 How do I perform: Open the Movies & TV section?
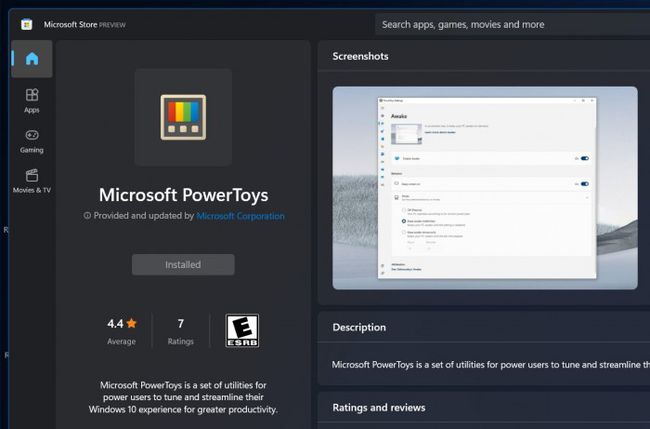pos(32,181)
